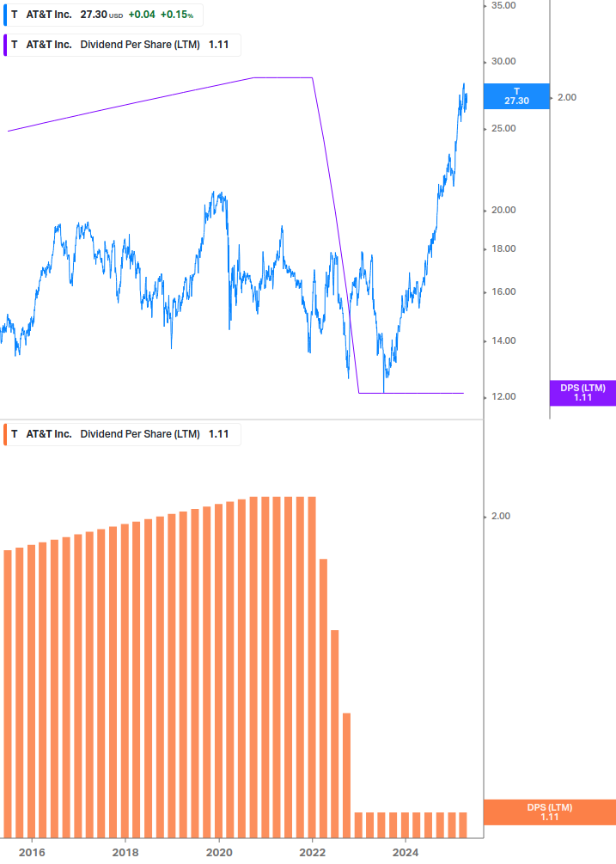Click the 2018 label on the time axis
The width and height of the screenshot is (616, 864).
(x=125, y=853)
